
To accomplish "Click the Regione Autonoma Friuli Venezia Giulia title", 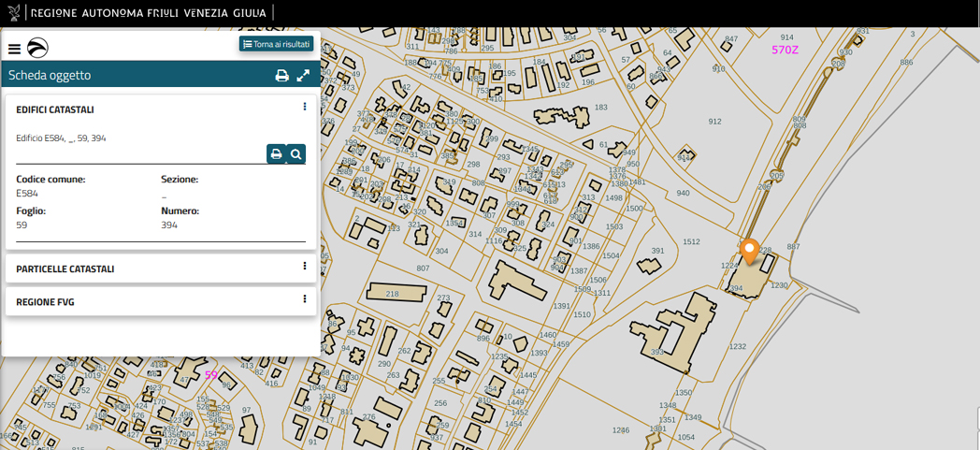I will [x=148, y=13].
